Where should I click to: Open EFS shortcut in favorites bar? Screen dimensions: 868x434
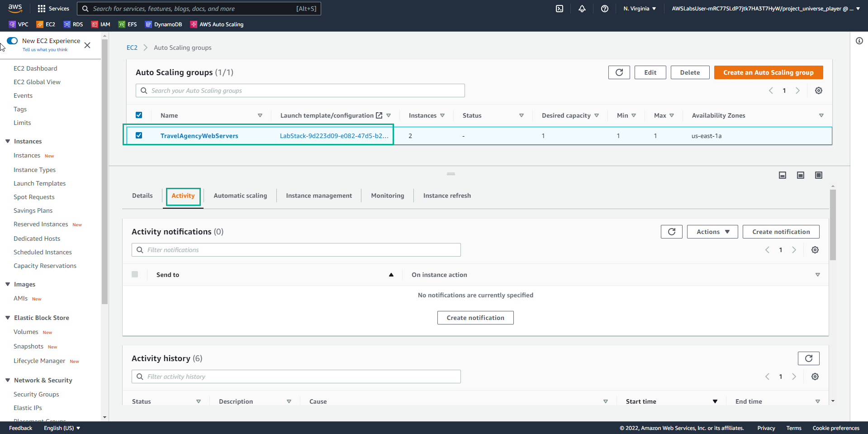click(x=128, y=24)
